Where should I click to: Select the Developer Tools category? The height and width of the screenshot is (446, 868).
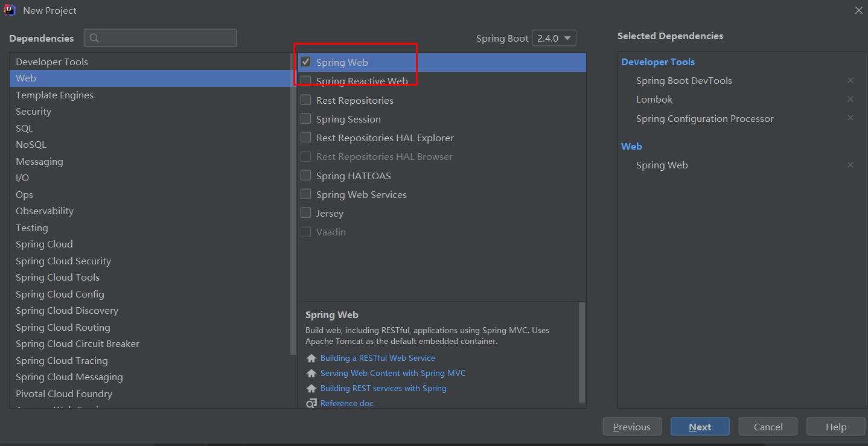[x=150, y=62]
